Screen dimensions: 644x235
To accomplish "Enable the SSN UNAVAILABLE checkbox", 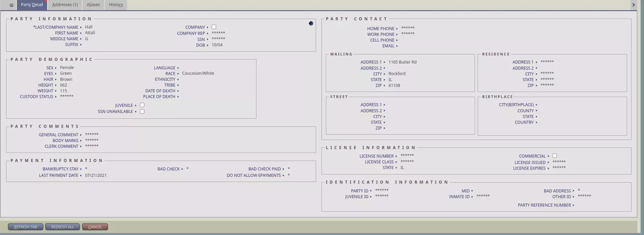I will point(142,112).
